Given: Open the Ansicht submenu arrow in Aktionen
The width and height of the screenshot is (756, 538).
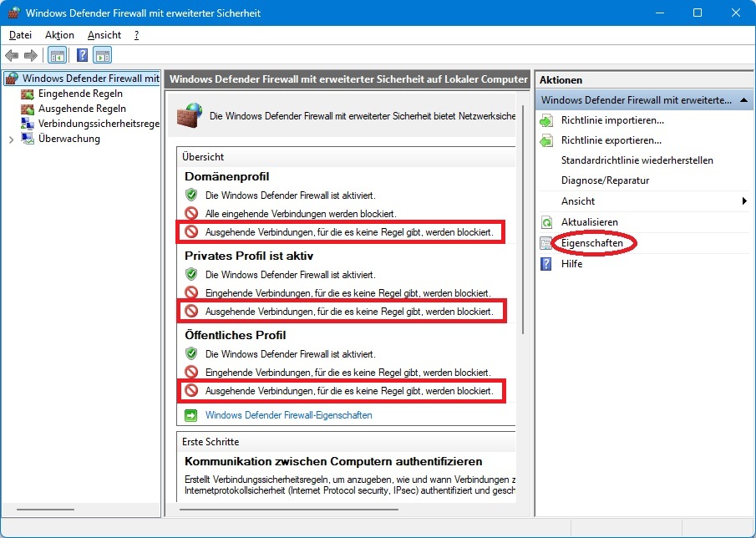Looking at the screenshot, I should point(744,201).
